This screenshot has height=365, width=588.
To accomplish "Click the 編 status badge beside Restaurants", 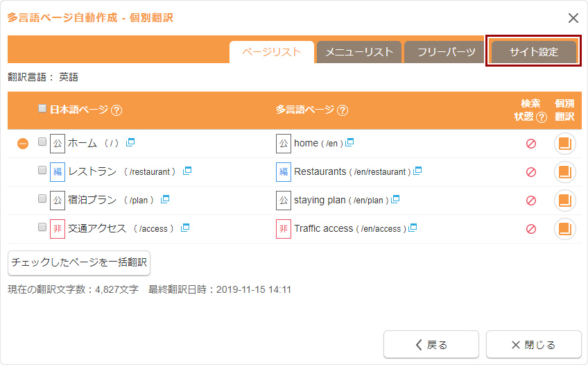I will point(284,172).
